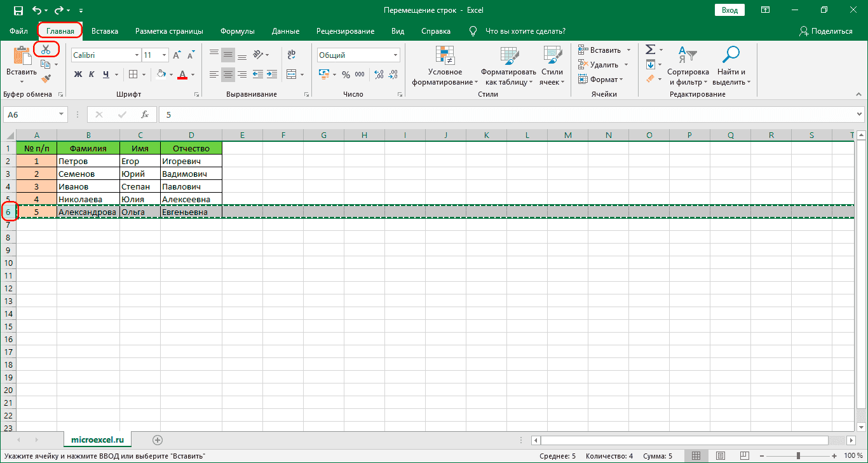Image resolution: width=868 pixels, height=463 pixels.
Task: Click the zoom slider in status bar
Action: (x=799, y=456)
